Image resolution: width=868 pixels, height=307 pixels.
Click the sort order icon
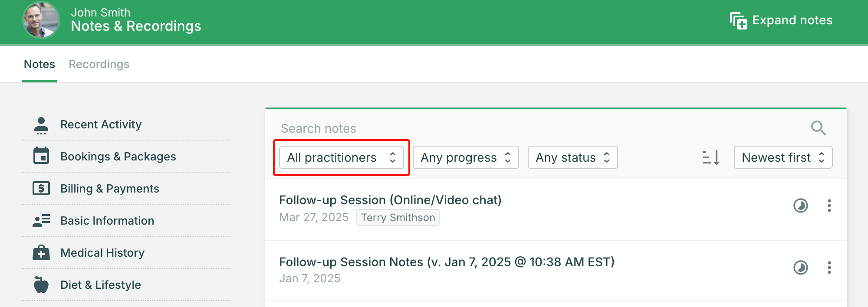pos(711,157)
